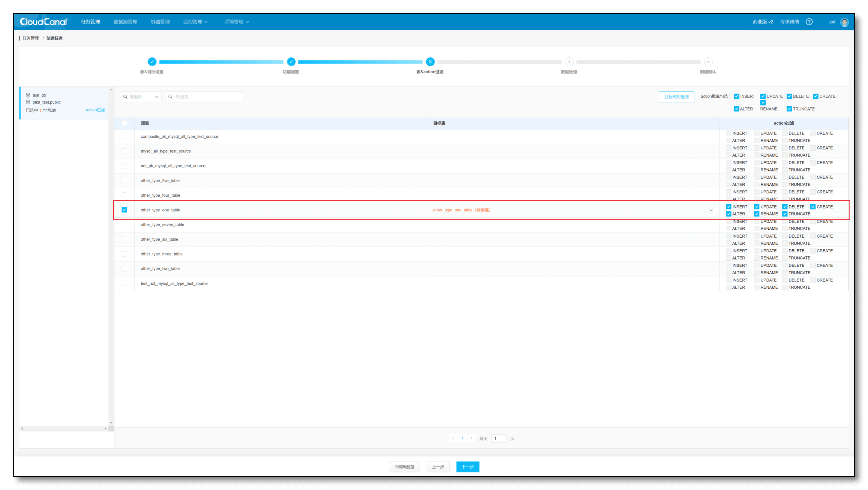Open 数据源管理 menu
Image resolution: width=868 pixels, height=490 pixels.
click(x=125, y=21)
